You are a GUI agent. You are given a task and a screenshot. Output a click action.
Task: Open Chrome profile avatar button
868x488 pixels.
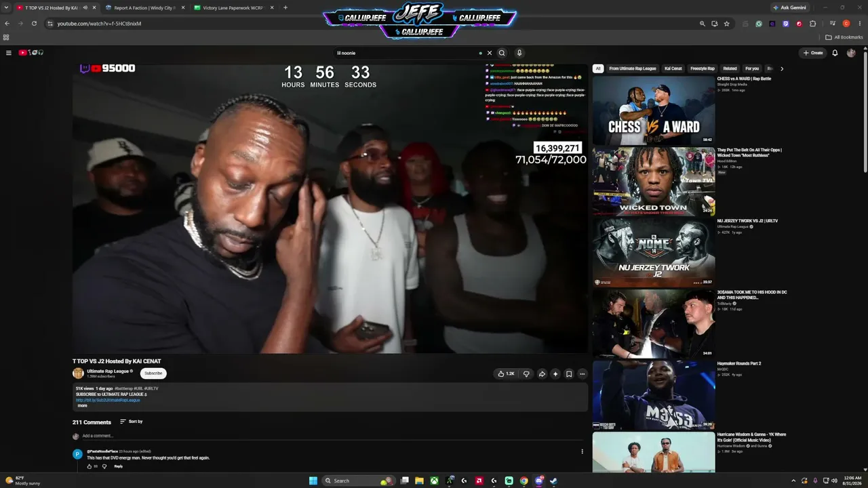coord(846,24)
